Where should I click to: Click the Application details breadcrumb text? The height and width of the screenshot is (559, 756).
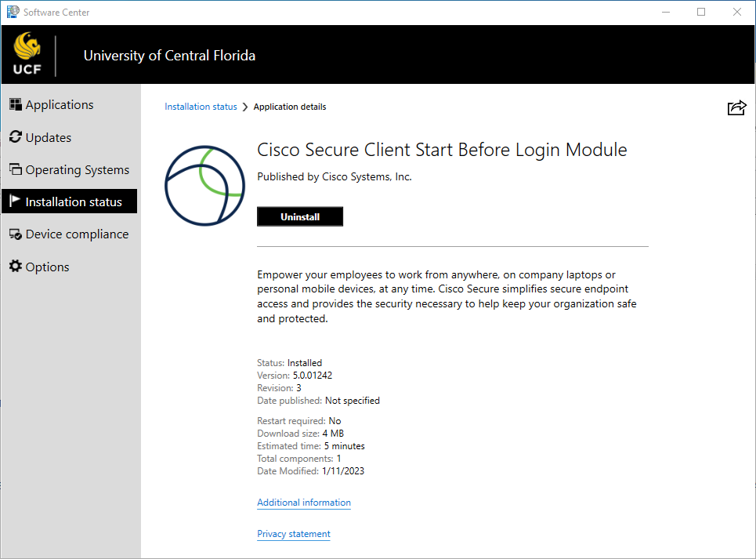tap(290, 107)
